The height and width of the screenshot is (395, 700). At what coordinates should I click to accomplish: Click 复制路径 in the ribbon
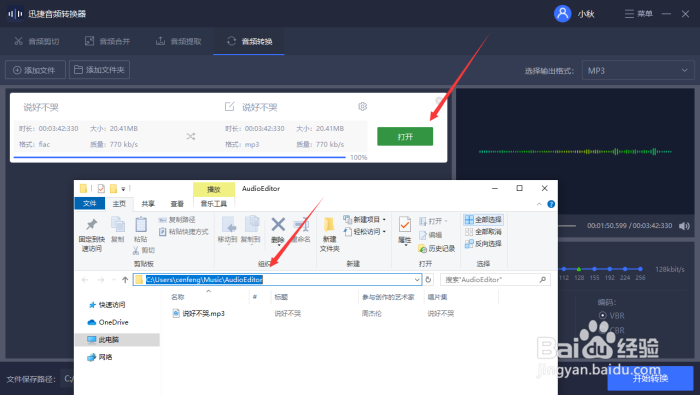[177, 220]
